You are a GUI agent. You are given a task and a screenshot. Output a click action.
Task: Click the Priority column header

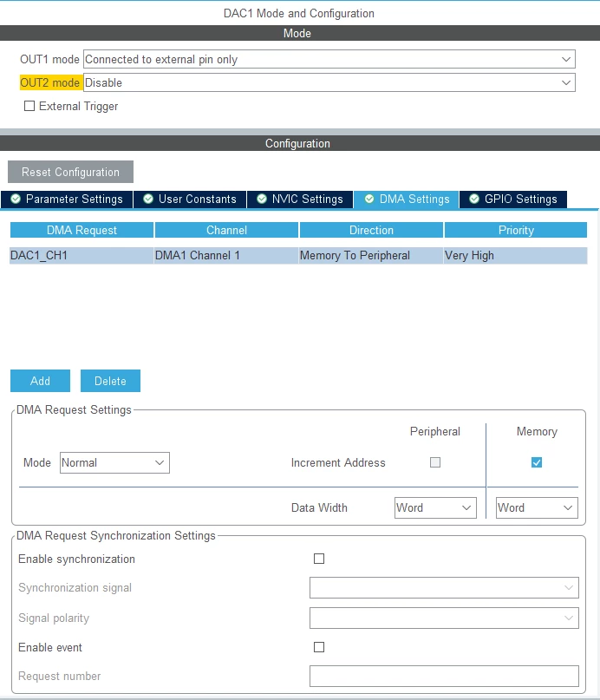click(516, 231)
